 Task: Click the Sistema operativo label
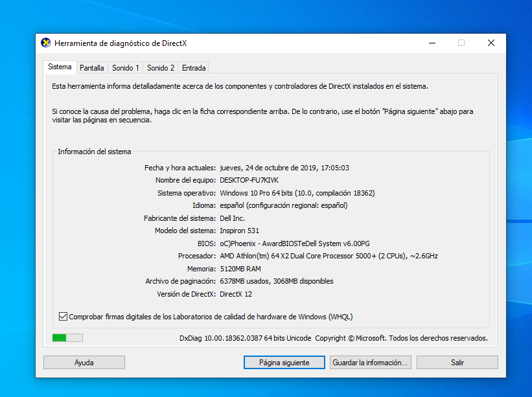pos(187,193)
